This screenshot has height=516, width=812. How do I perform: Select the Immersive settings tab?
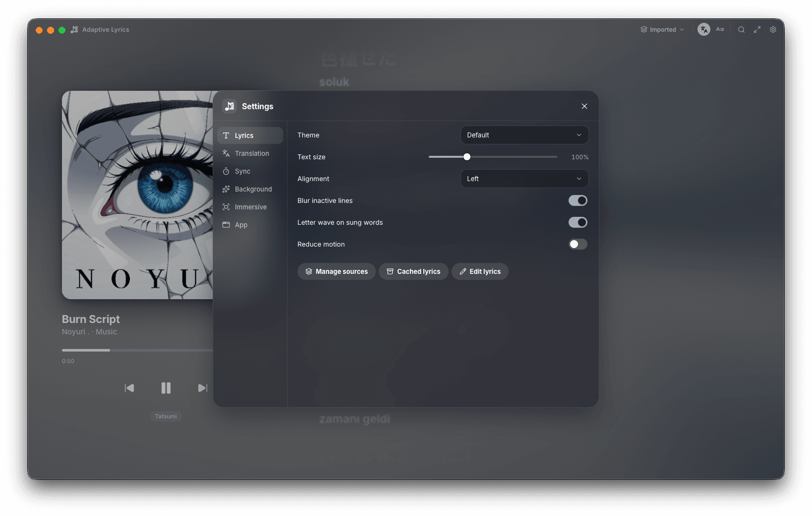coord(250,207)
